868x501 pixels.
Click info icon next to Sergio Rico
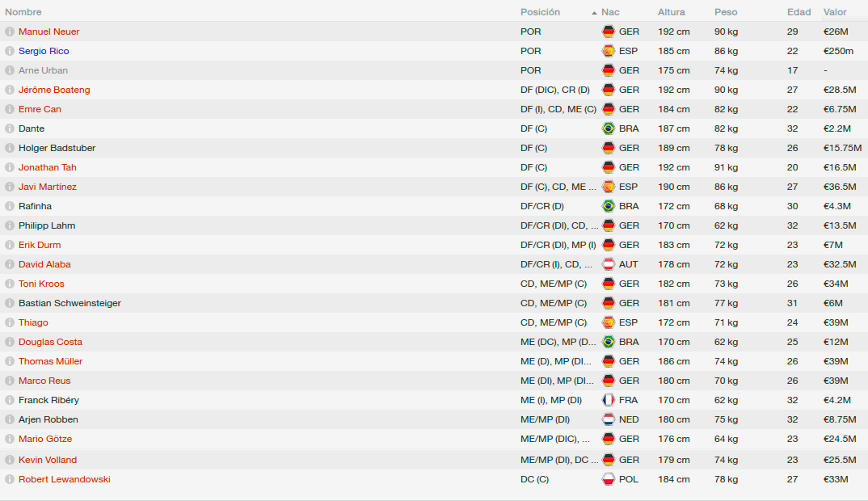click(x=10, y=51)
